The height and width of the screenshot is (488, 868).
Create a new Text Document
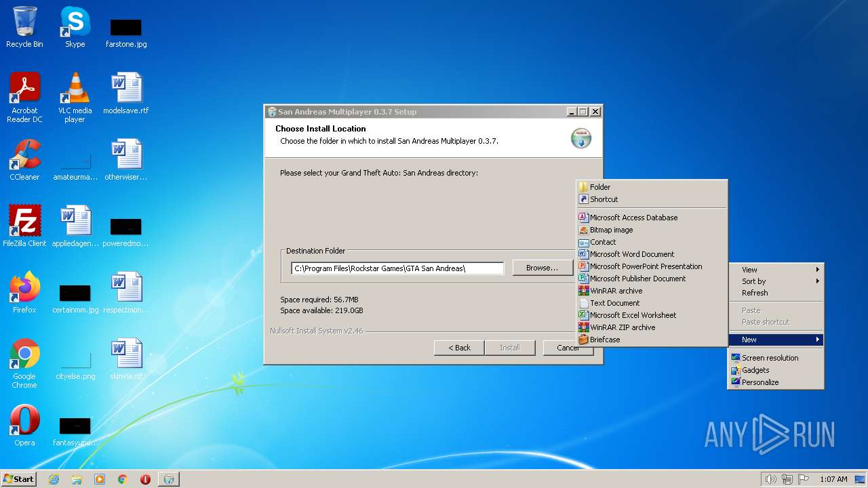(652, 303)
